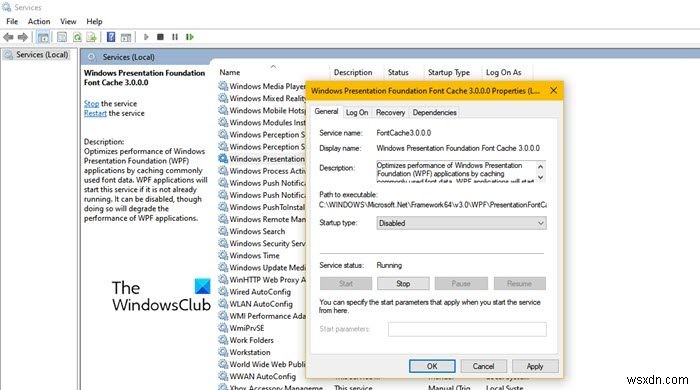
Task: Open the Action menu
Action: click(x=39, y=21)
